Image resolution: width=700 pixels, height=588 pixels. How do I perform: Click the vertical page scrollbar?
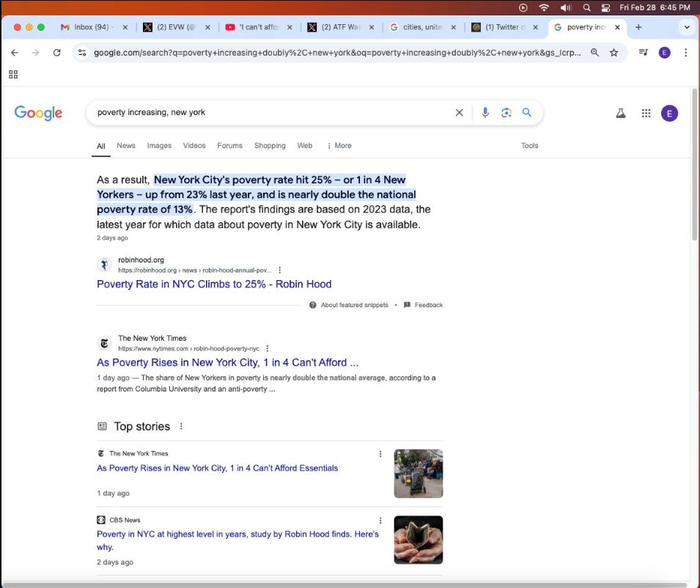[694, 165]
